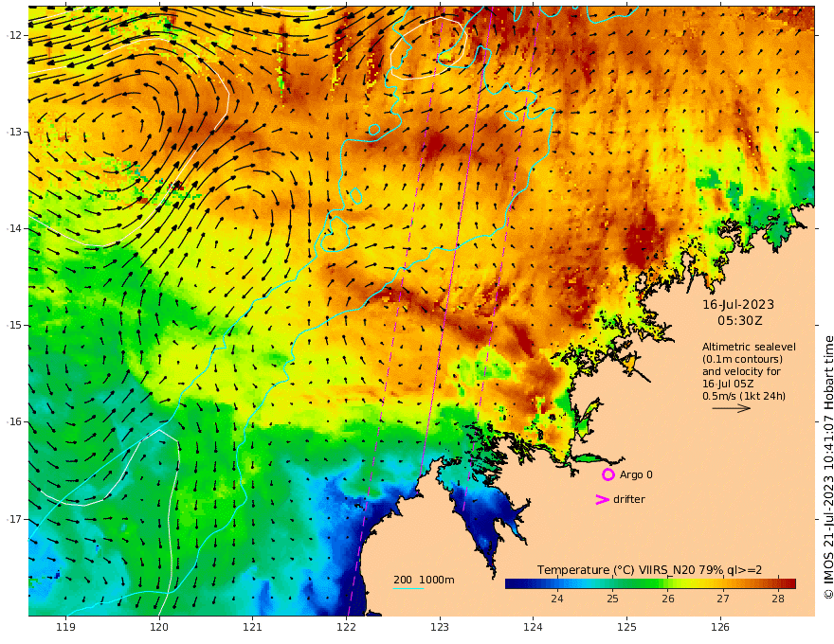Click the 27 tick on the color bar
The width and height of the screenshot is (834, 644).
click(722, 599)
